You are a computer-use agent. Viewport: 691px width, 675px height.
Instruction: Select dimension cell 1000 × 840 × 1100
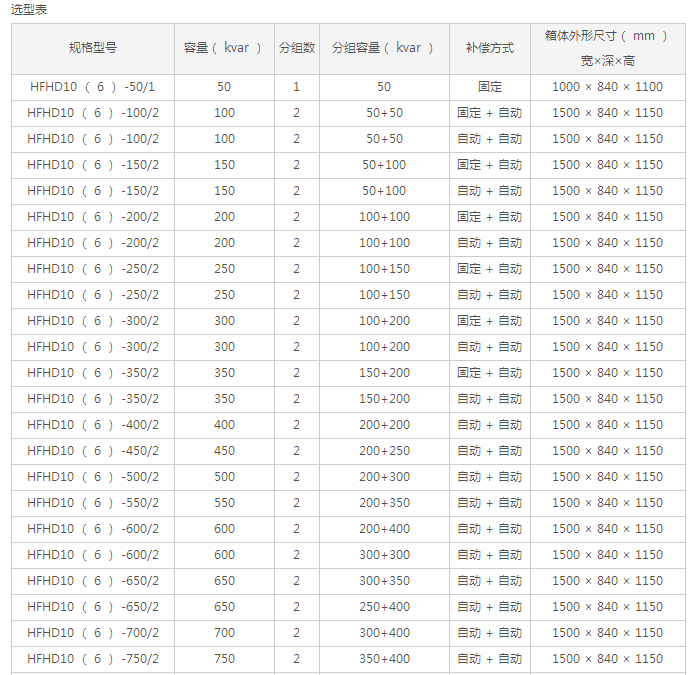[x=607, y=87]
